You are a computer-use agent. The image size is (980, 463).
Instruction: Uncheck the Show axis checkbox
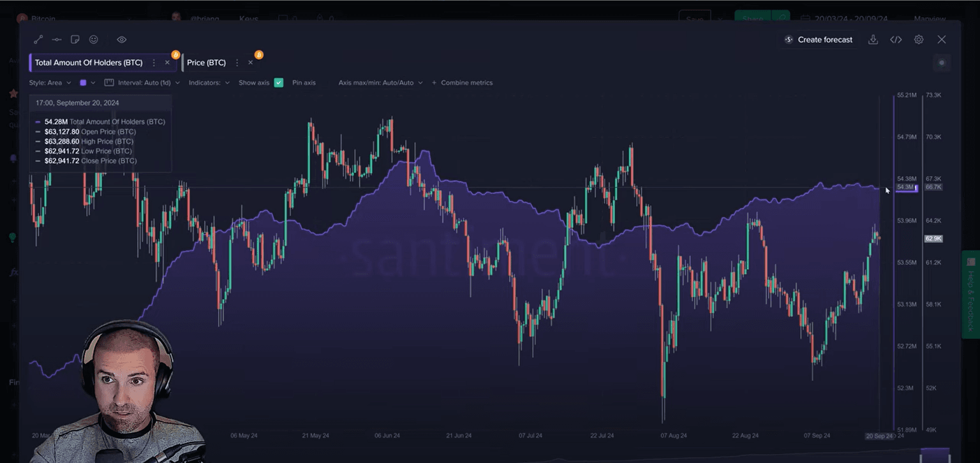pyautogui.click(x=278, y=82)
